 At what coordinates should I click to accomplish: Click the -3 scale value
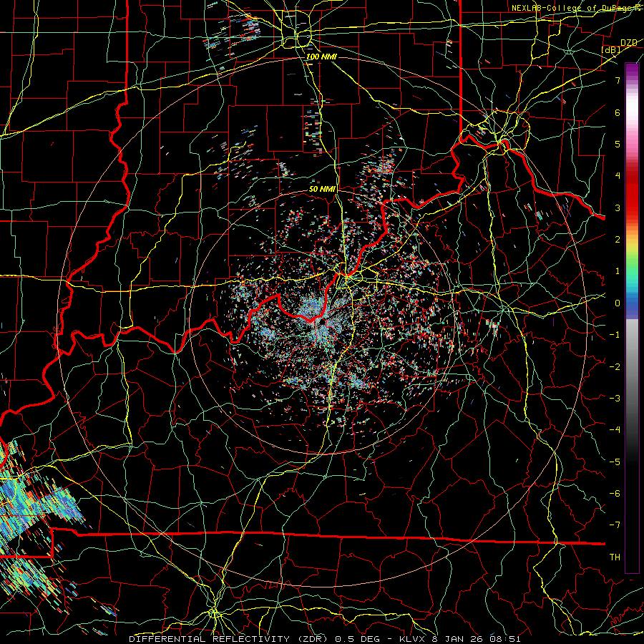(x=615, y=398)
